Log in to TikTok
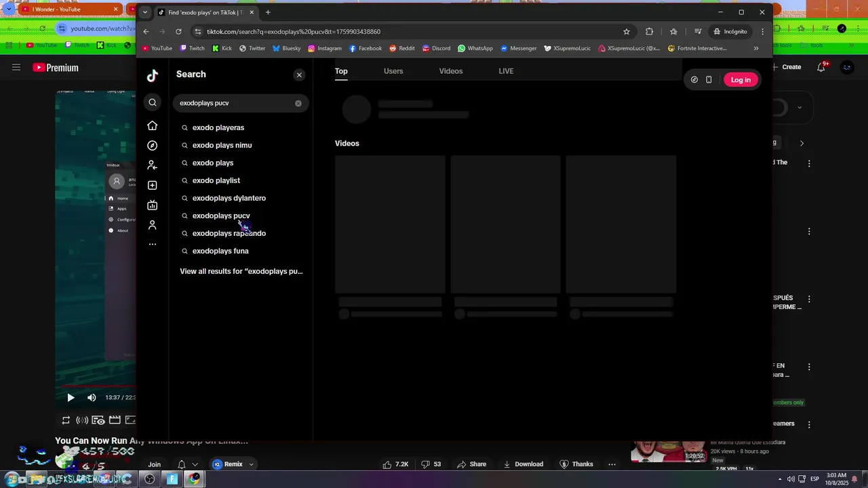The height and width of the screenshot is (488, 868). 741,80
